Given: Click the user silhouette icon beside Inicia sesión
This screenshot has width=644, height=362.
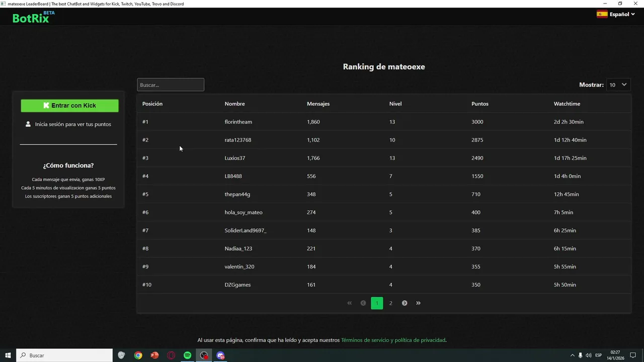Looking at the screenshot, I should pos(28,124).
